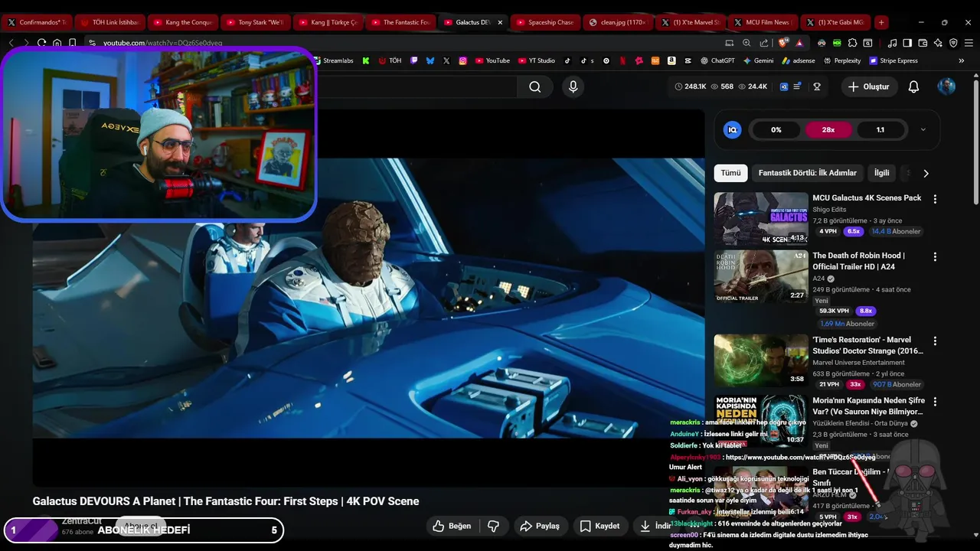Expand the vidIQ stats panel chevron
Image resolution: width=980 pixels, height=551 pixels.
pyautogui.click(x=923, y=129)
